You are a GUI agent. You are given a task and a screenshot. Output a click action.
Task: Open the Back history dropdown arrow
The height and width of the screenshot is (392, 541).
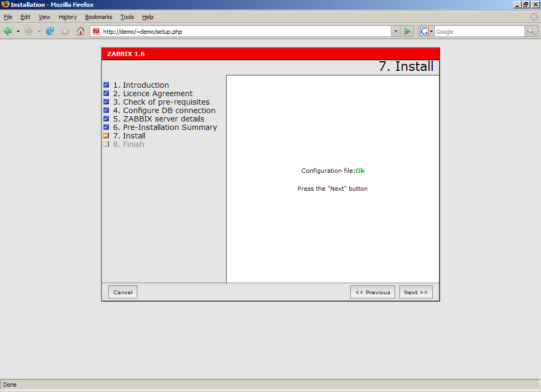[18, 31]
